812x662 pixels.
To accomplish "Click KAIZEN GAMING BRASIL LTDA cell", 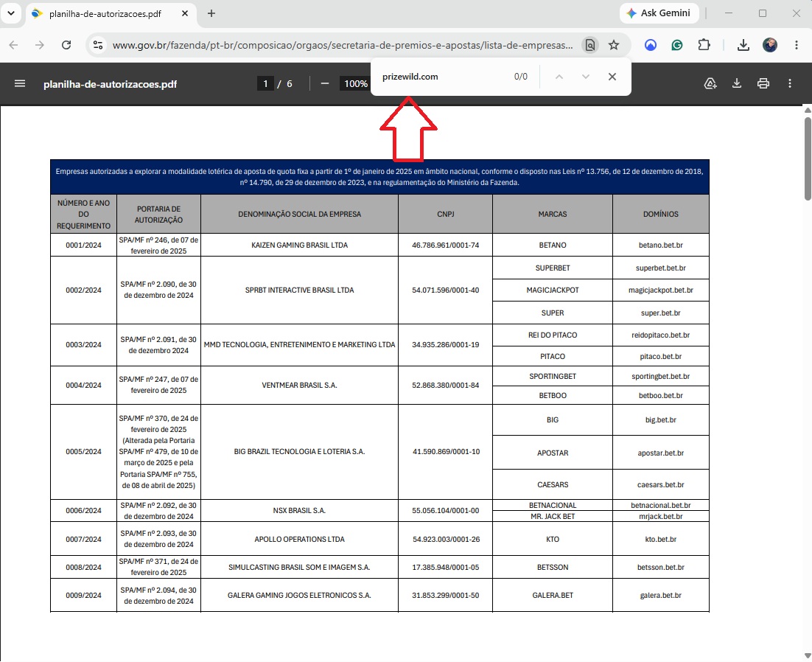I will click(299, 245).
